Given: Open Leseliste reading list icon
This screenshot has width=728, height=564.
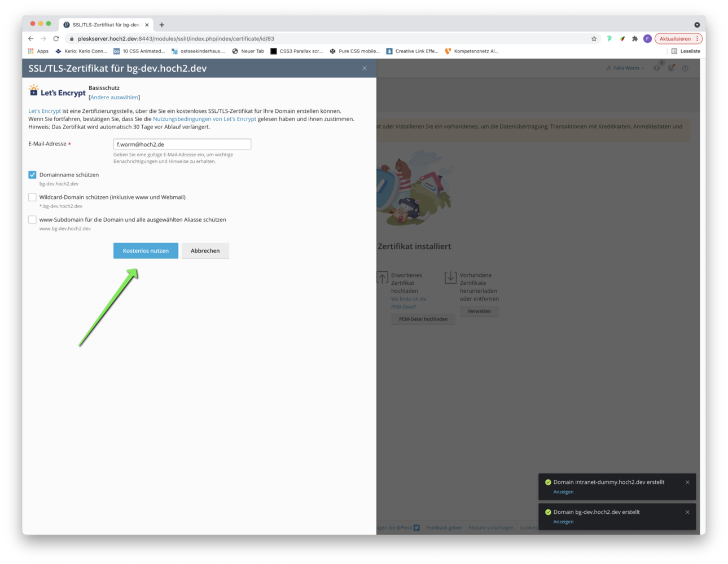Looking at the screenshot, I should pyautogui.click(x=674, y=51).
